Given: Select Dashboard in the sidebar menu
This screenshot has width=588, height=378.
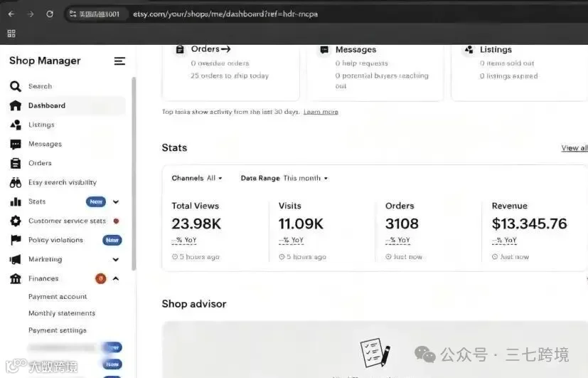Looking at the screenshot, I should pos(47,105).
